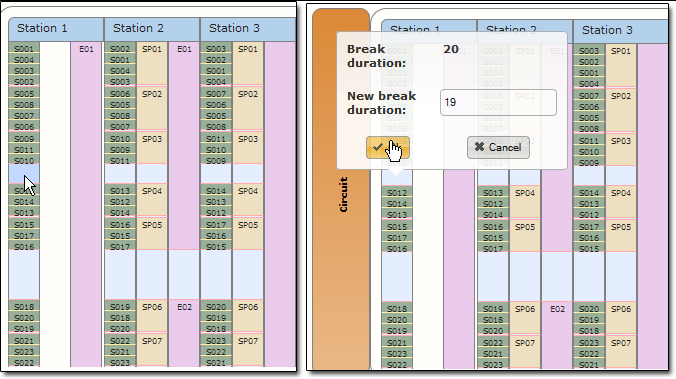
Task: Select S009 in left panel Station 1
Action: click(24, 139)
